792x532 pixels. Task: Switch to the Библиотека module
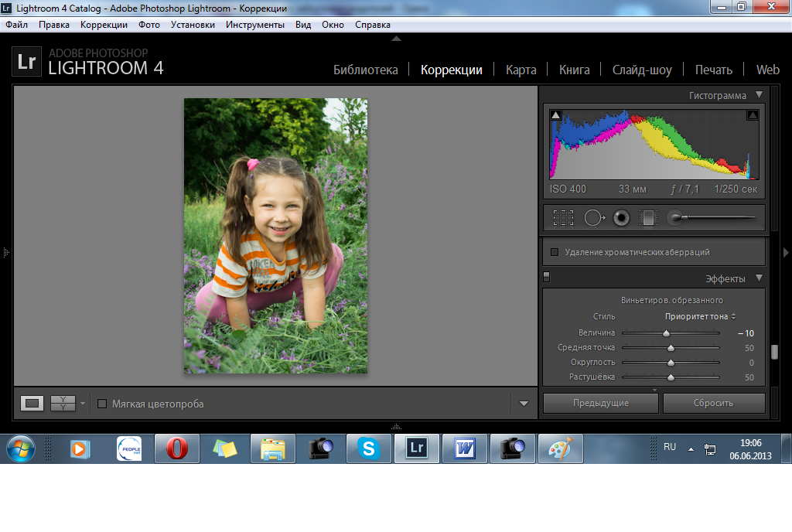pyautogui.click(x=365, y=70)
